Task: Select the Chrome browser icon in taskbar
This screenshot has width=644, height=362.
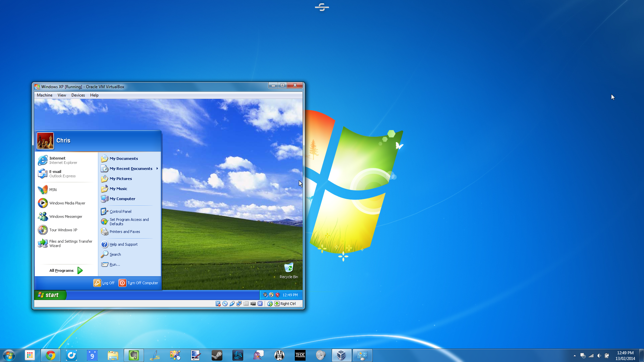Action: pos(50,355)
